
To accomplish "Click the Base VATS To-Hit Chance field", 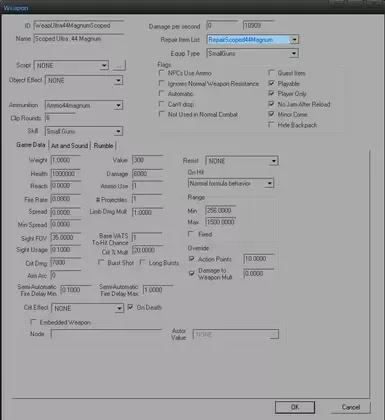I will click(x=147, y=237).
